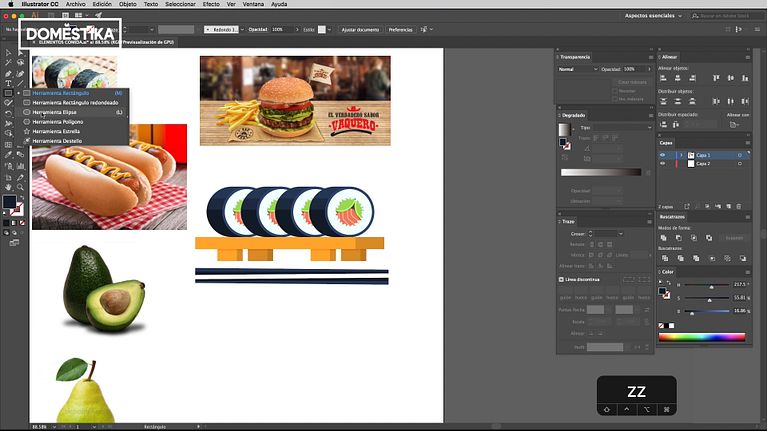The image size is (767, 431).
Task: Click fill color swatch in toolbox
Action: [x=9, y=202]
